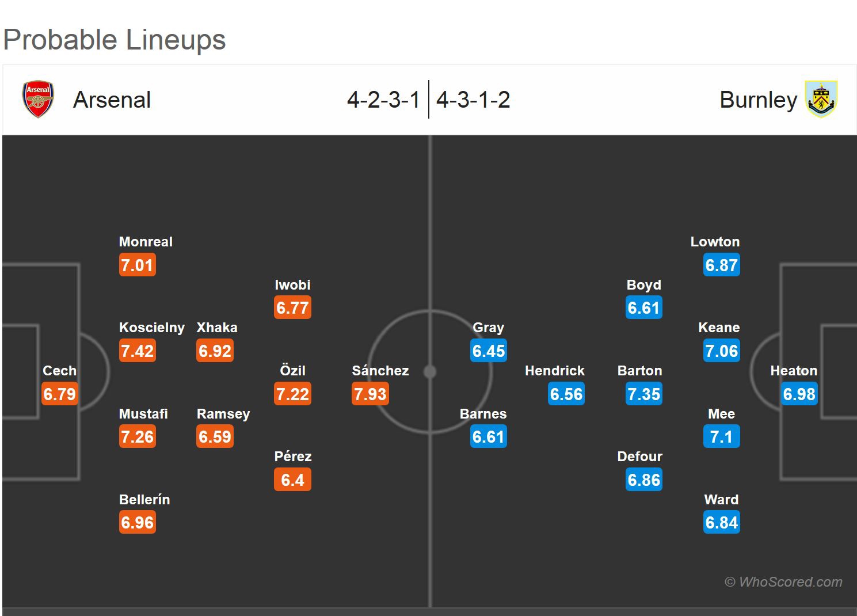Open the Defour player name
857x616 pixels.
(639, 457)
